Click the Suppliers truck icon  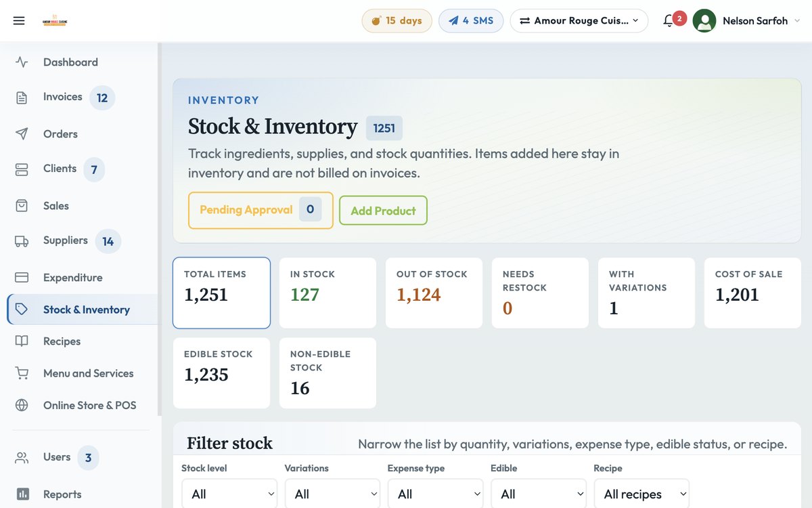[x=22, y=241]
